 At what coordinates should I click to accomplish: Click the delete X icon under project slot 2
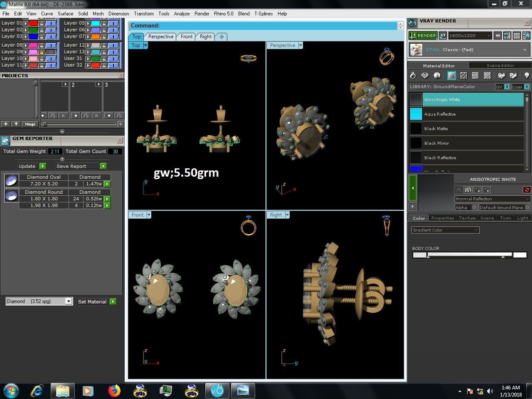click(x=96, y=116)
